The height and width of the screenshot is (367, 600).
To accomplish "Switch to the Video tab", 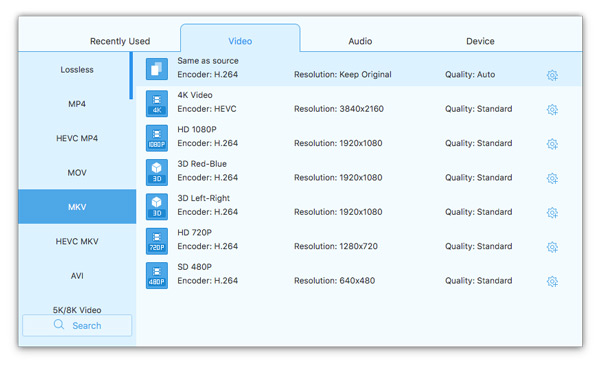I will point(240,38).
